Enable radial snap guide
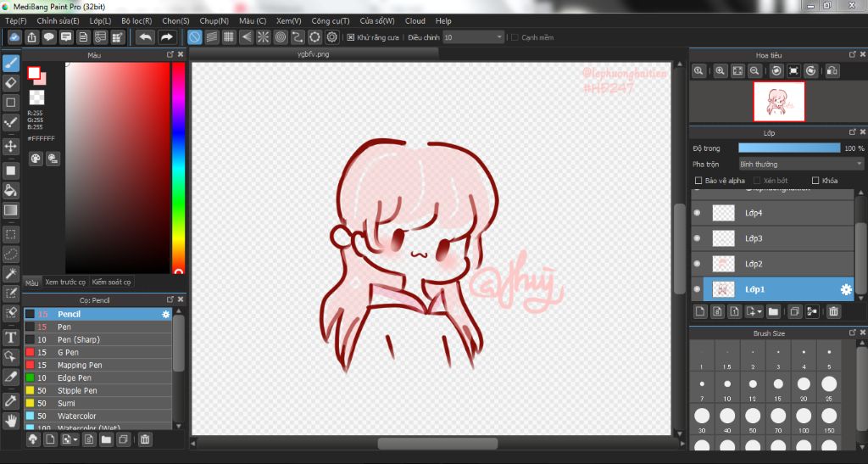Screen dimensions: 868x464 (x=263, y=37)
